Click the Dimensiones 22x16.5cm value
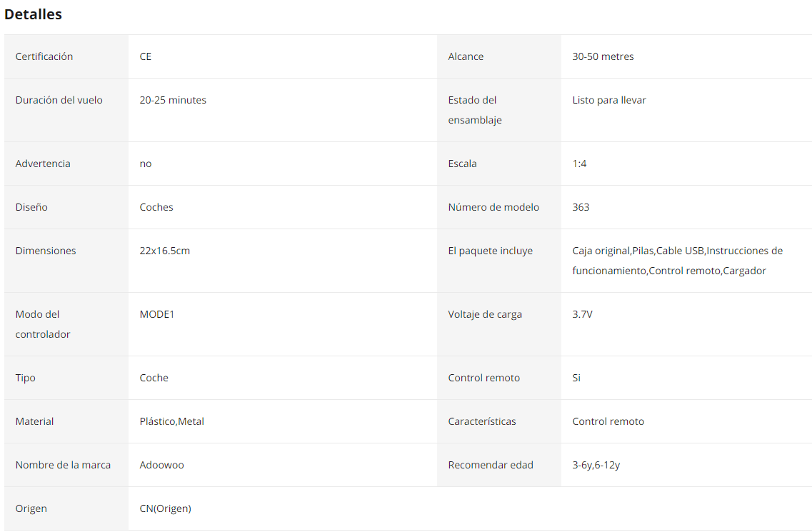The width and height of the screenshot is (812, 532). [x=165, y=251]
